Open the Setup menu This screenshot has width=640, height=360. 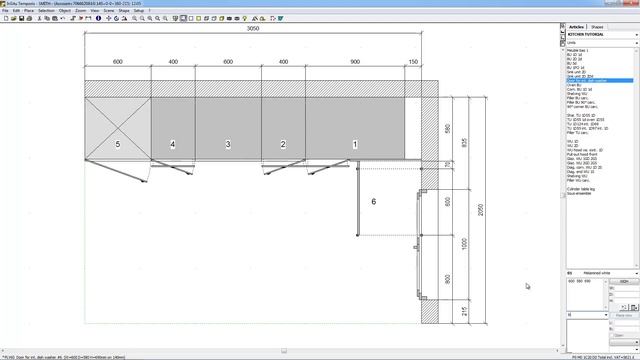click(x=139, y=11)
